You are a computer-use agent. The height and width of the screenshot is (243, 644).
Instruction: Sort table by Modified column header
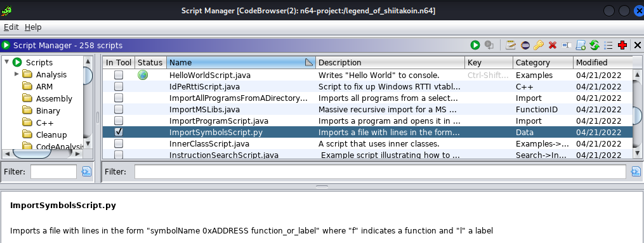point(603,62)
